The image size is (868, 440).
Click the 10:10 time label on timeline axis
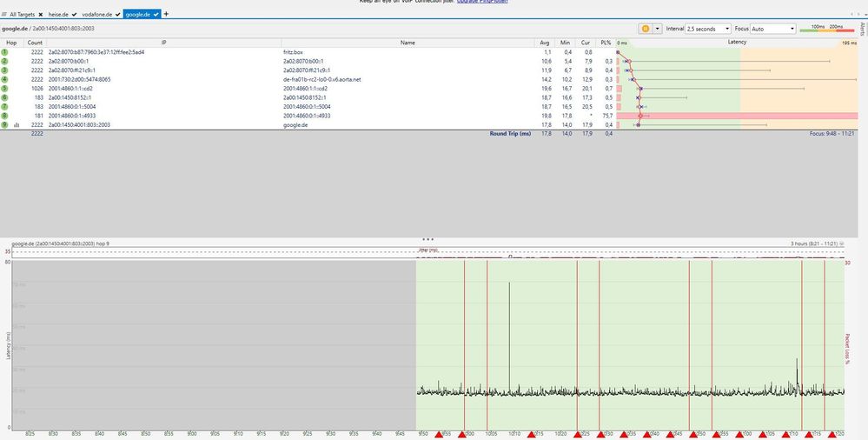[514, 434]
